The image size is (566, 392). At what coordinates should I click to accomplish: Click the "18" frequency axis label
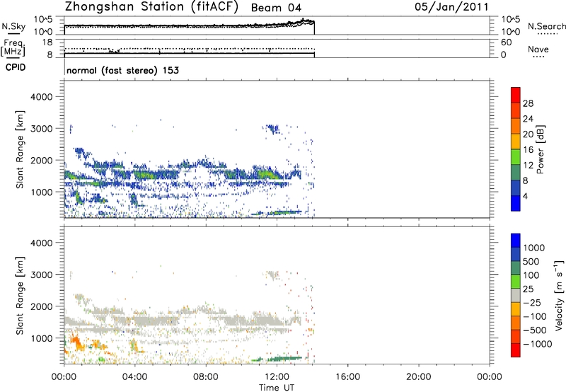(x=47, y=42)
